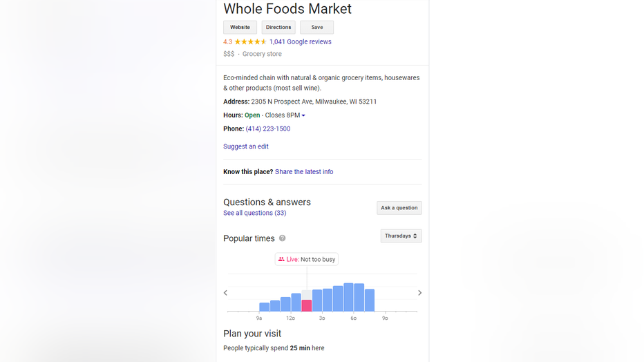Click the Website button

coord(240,28)
